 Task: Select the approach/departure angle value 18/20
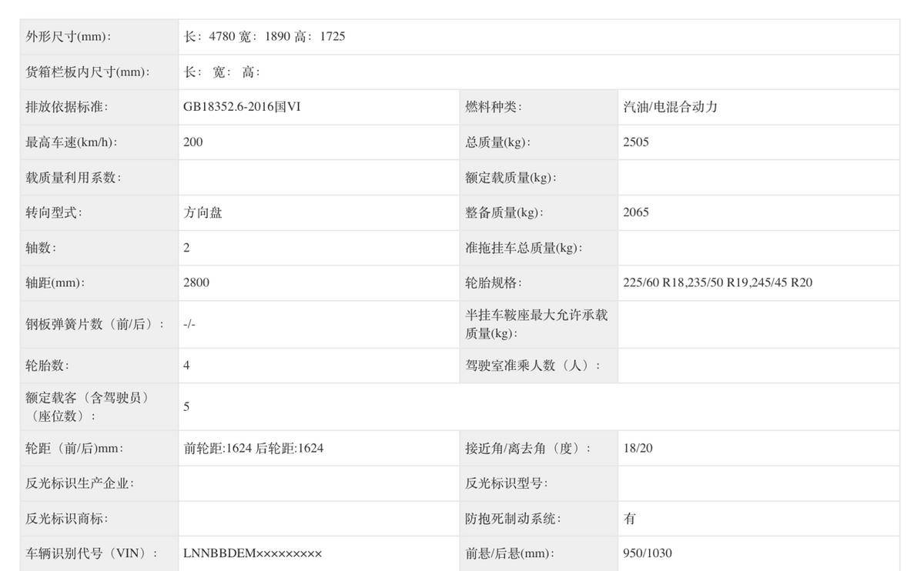[638, 448]
